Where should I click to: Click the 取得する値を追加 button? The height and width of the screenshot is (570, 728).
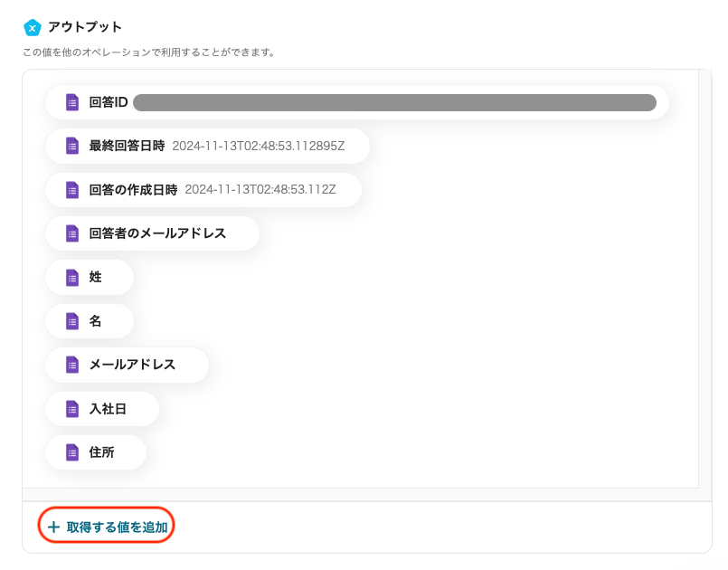tap(106, 525)
